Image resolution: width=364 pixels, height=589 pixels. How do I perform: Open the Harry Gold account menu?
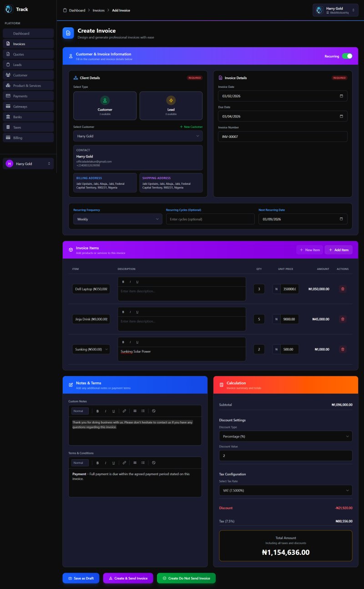(335, 10)
